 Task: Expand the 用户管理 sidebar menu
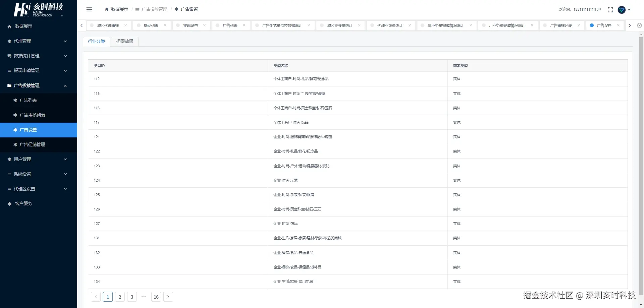pos(39,159)
